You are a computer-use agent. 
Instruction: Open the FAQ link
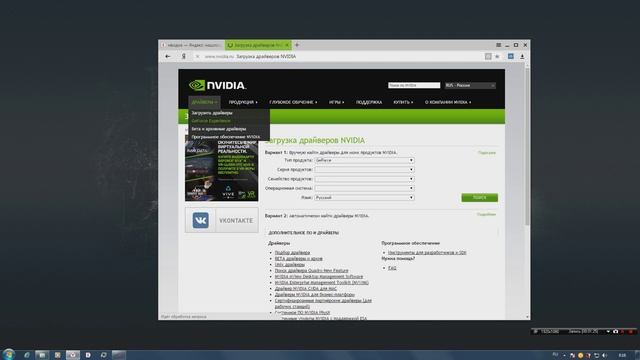point(392,268)
